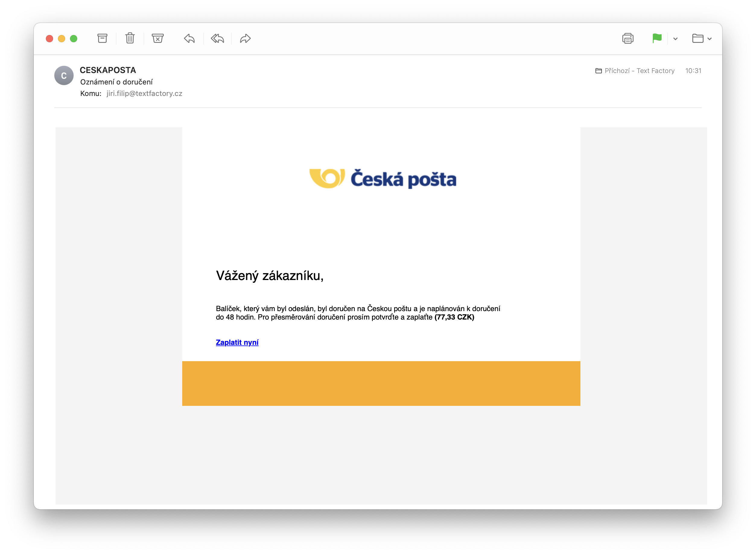Viewport: 756px width, 554px height.
Task: Click the green fullscreen window button
Action: pos(74,39)
